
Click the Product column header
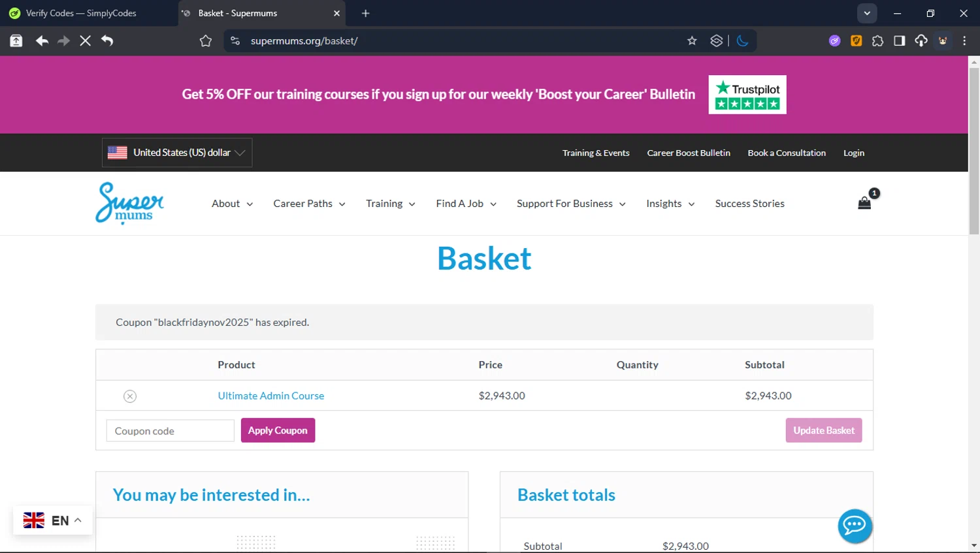[237, 365]
